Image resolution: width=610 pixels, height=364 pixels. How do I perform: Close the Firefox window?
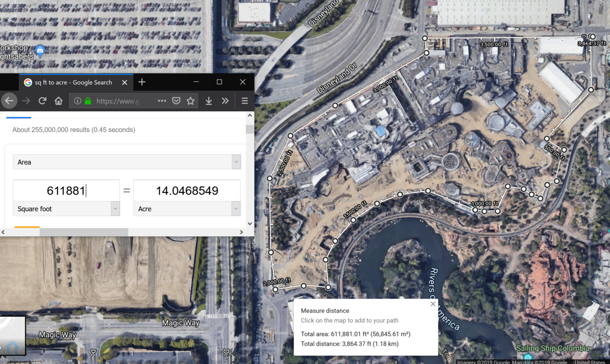[242, 82]
